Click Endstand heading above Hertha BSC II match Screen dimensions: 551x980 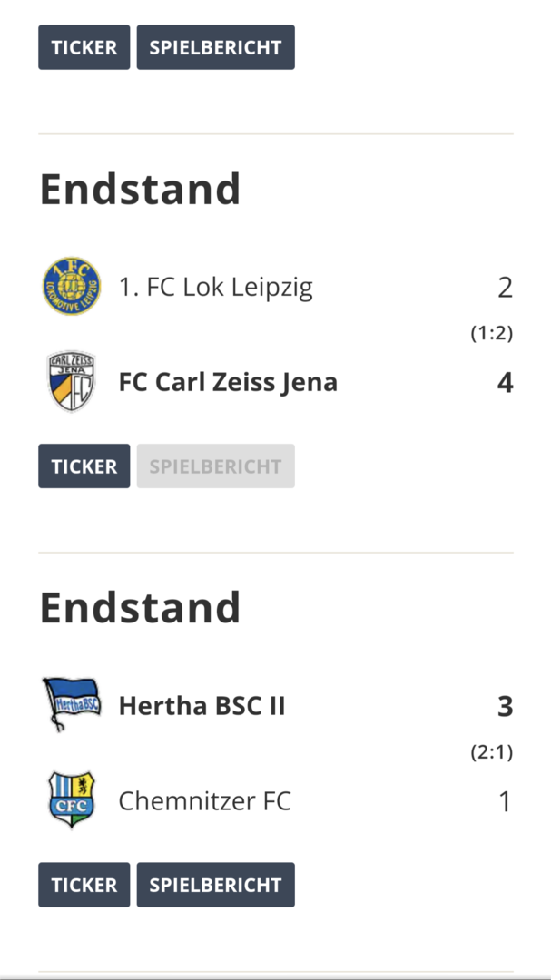(x=140, y=607)
